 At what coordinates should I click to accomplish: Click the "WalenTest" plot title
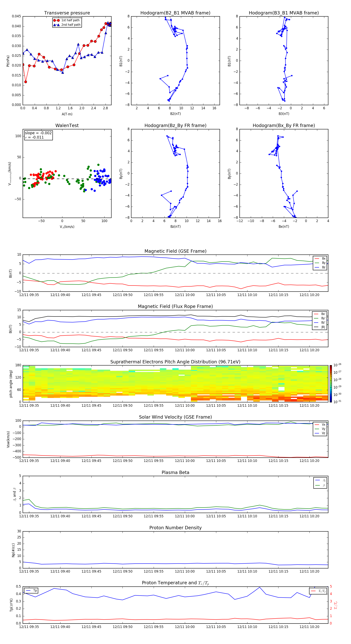point(67,125)
